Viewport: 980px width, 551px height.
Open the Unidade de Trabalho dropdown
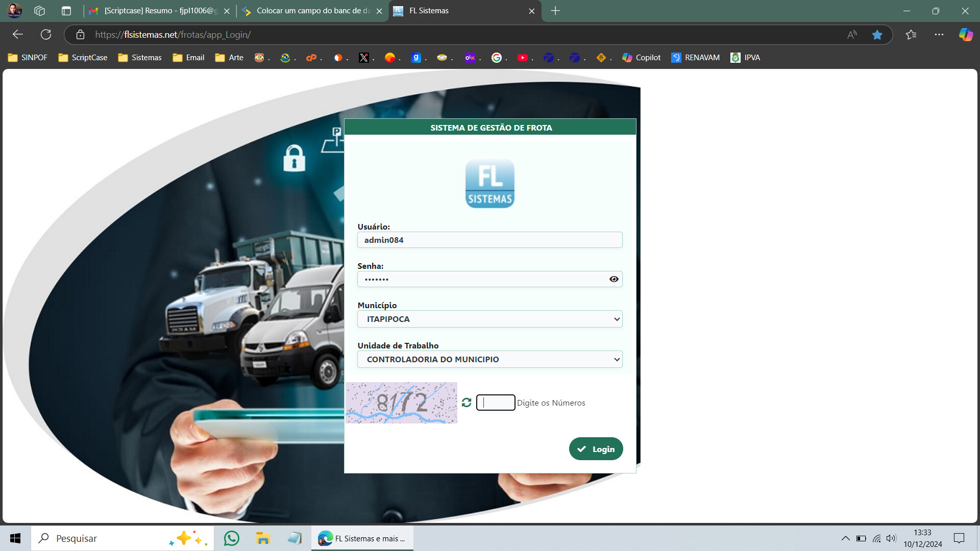tap(489, 359)
